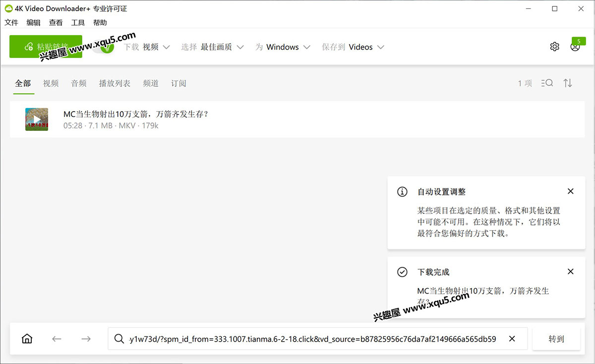Open the save-to Videos dropdown
Screen dimensions: 595x364
coord(366,47)
